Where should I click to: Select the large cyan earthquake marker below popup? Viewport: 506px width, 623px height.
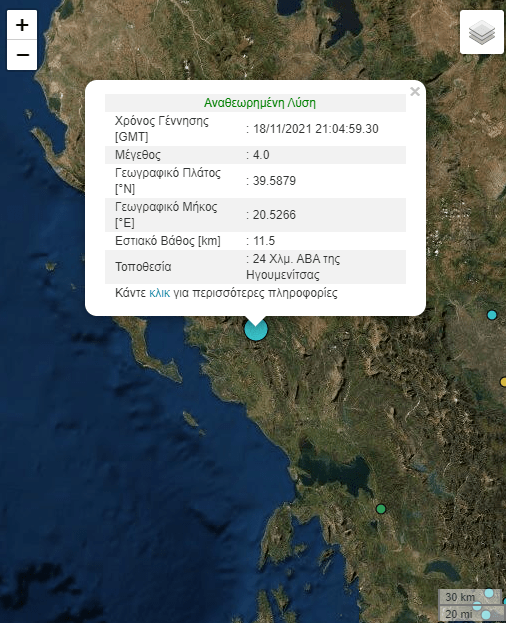(256, 329)
